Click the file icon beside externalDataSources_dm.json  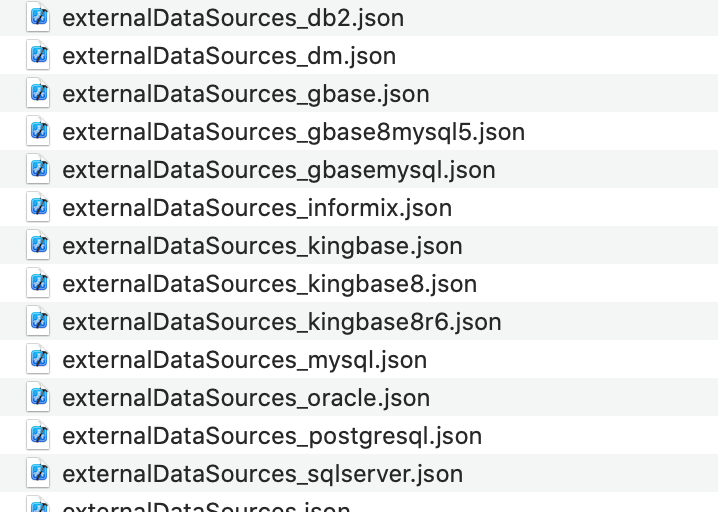coord(39,55)
